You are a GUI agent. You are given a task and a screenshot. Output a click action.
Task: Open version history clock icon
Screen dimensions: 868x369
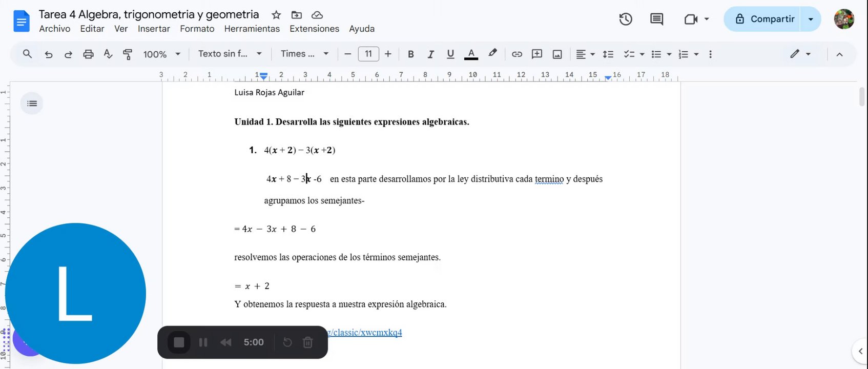coord(626,19)
